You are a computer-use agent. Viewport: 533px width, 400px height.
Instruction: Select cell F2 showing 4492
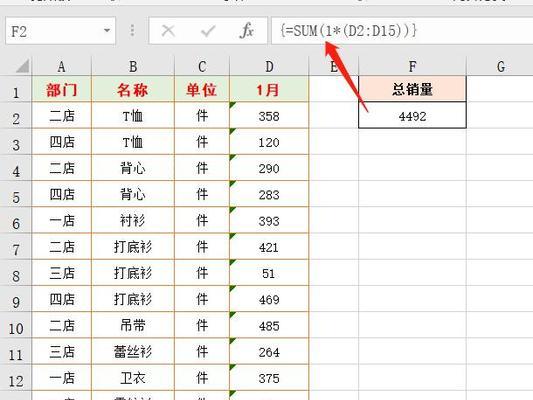click(x=412, y=115)
